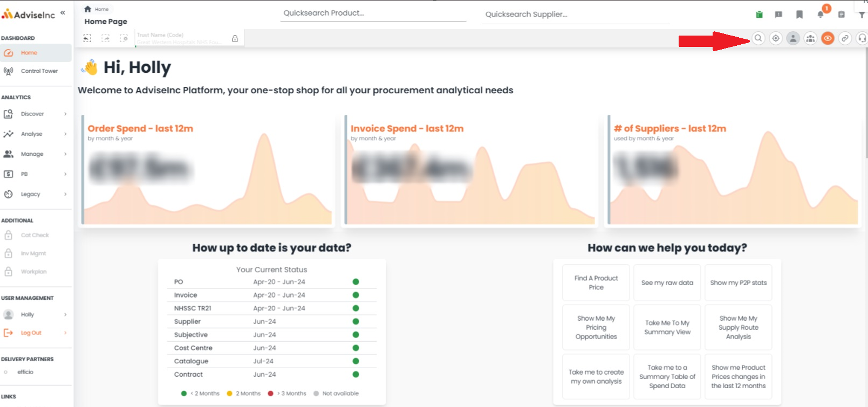The height and width of the screenshot is (407, 868).
Task: Click the redo selection icon
Action: coord(106,38)
